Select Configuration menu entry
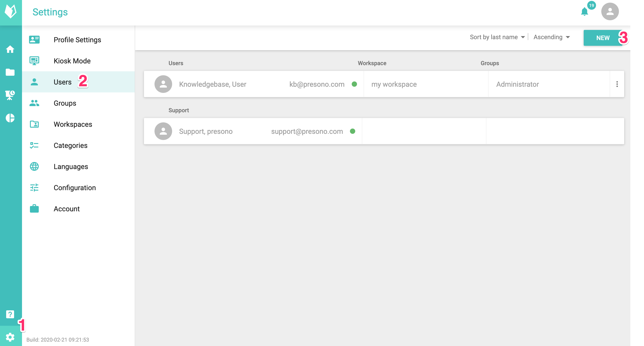 (x=74, y=188)
